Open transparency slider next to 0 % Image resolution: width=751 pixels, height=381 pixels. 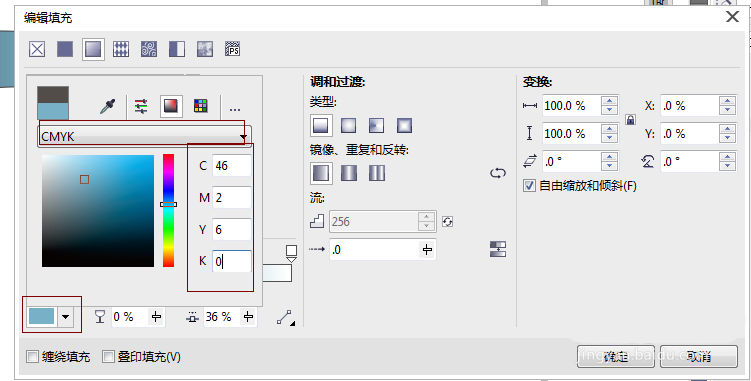(156, 317)
